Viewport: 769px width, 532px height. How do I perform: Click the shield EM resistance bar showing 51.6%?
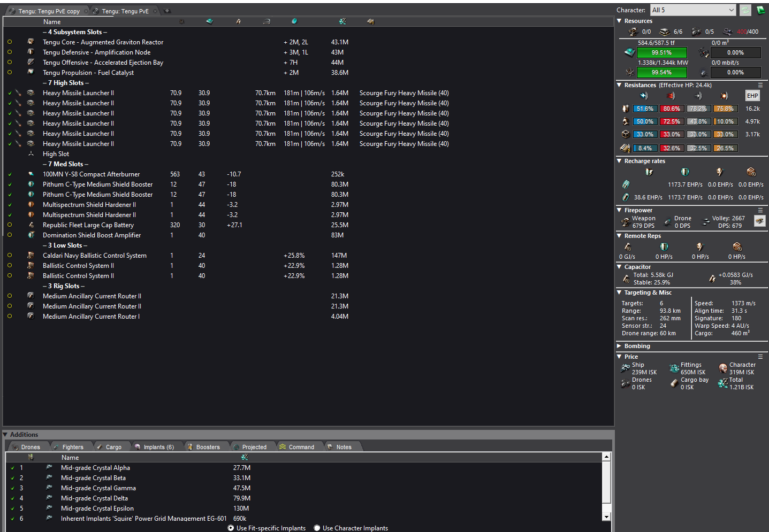click(645, 109)
